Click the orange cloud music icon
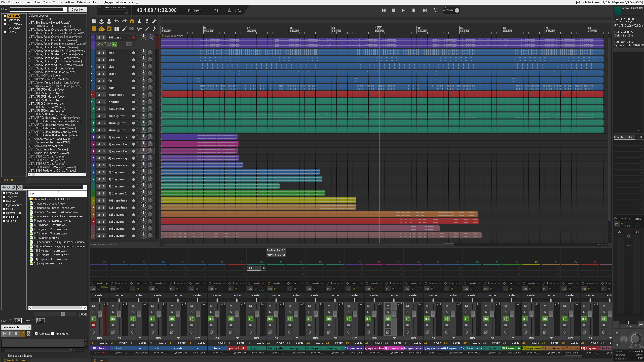644x362 pixels. pos(101,29)
